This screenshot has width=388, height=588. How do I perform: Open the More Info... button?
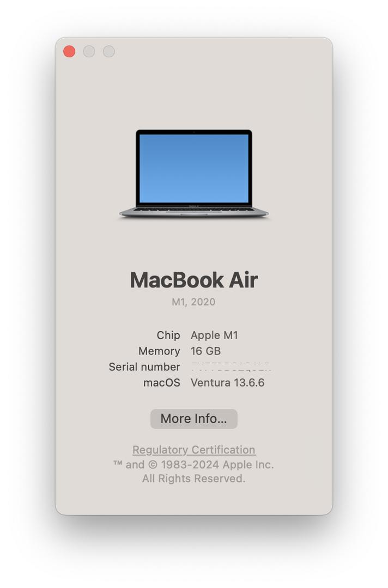click(193, 419)
